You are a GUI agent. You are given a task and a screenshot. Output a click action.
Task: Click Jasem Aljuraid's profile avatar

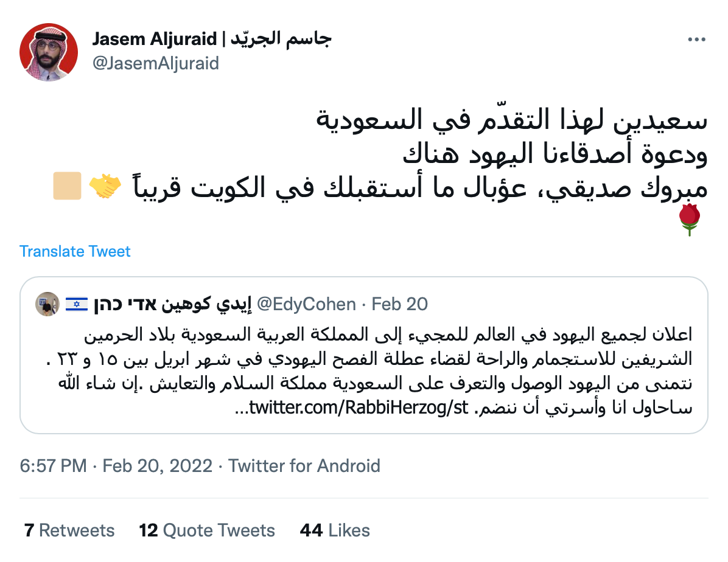pyautogui.click(x=49, y=52)
